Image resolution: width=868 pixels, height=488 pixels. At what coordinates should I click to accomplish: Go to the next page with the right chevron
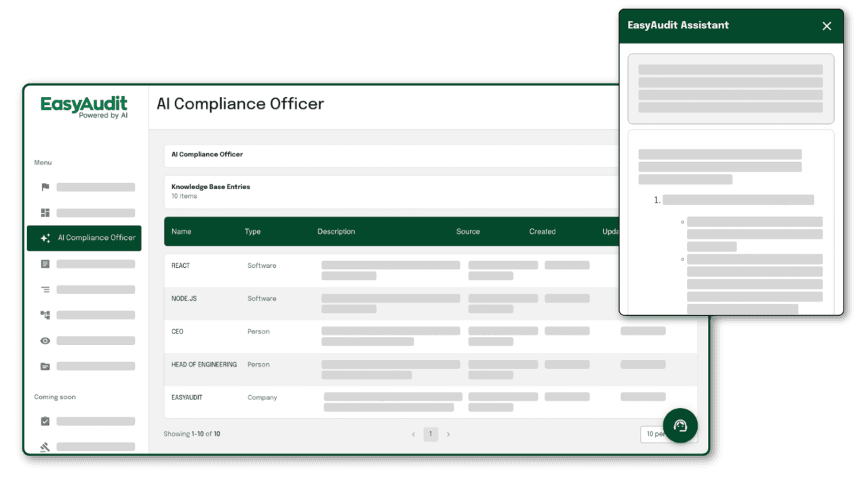pyautogui.click(x=448, y=434)
